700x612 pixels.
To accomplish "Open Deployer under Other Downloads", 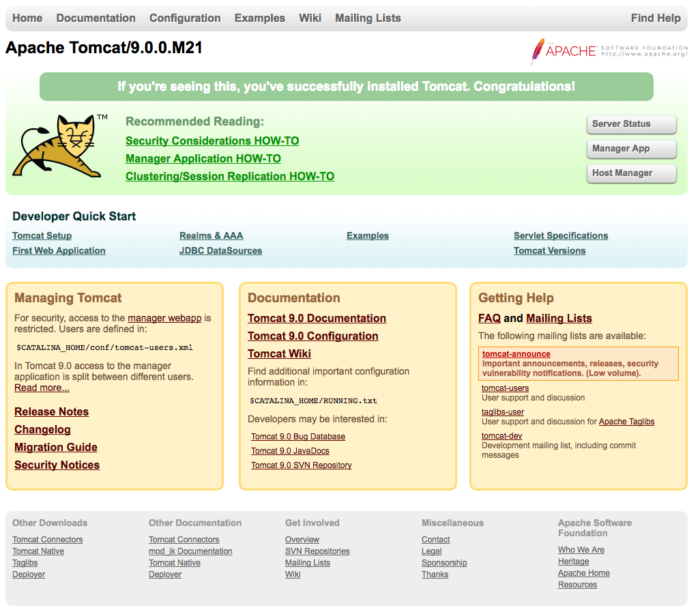I will click(29, 574).
